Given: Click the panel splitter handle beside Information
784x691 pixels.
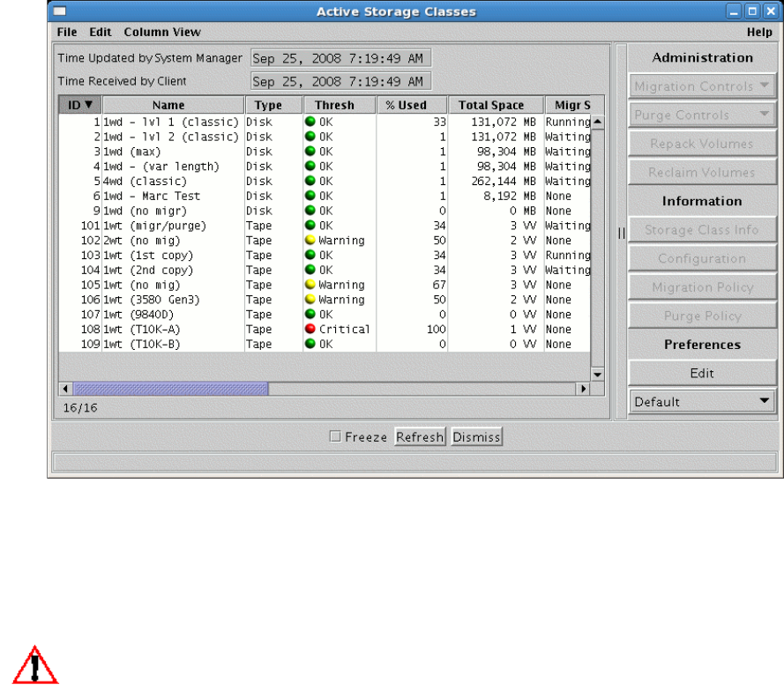Looking at the screenshot, I should [621, 232].
